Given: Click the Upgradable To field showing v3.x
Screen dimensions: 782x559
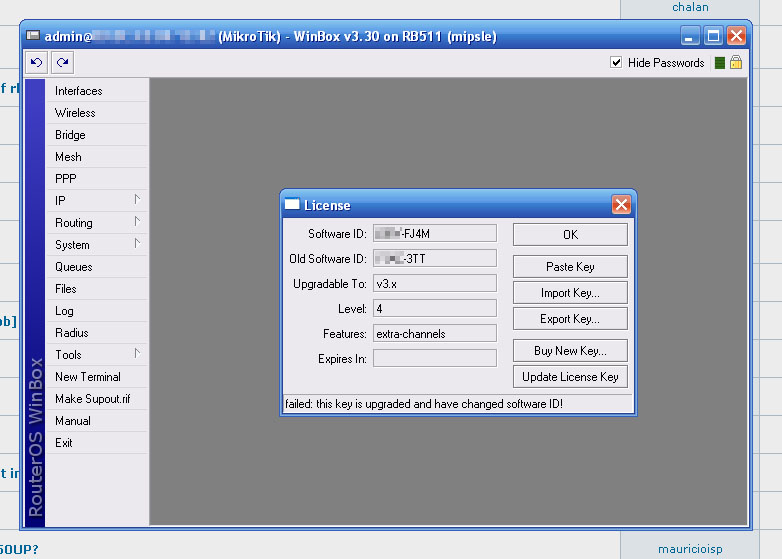Looking at the screenshot, I should click(x=435, y=283).
